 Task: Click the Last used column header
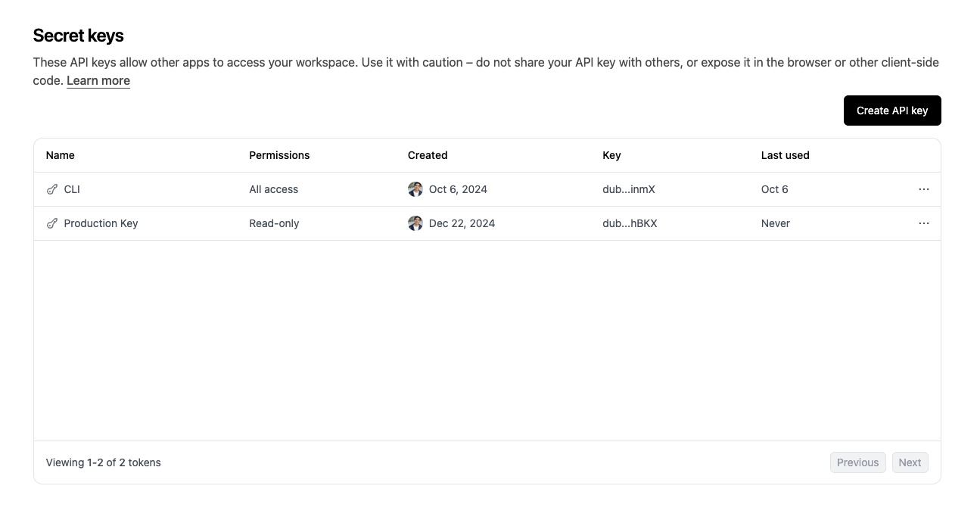pos(785,155)
